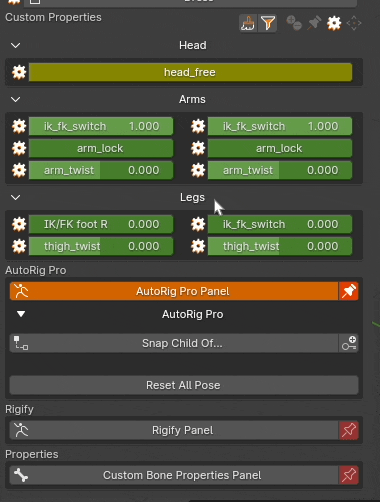Toggle the left arm_lock property
The image size is (380, 502).
[101, 148]
